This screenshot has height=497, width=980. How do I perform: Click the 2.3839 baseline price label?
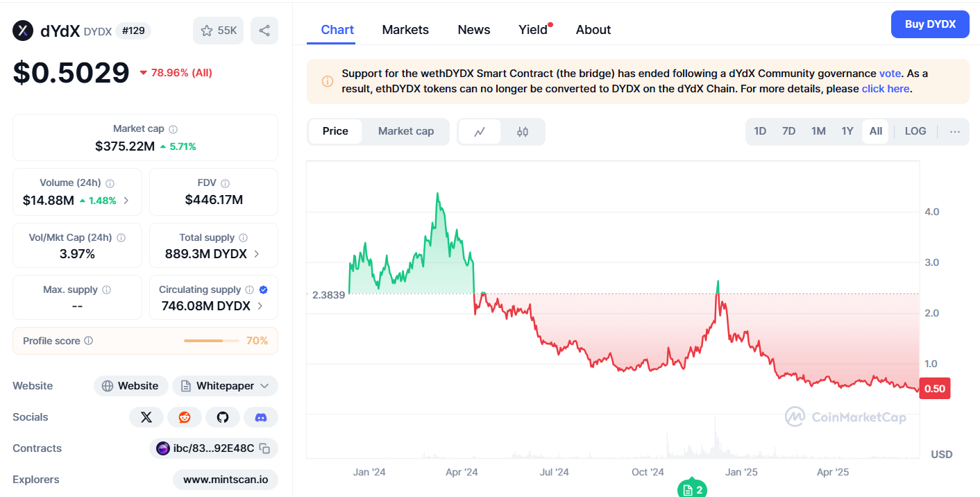click(x=328, y=294)
